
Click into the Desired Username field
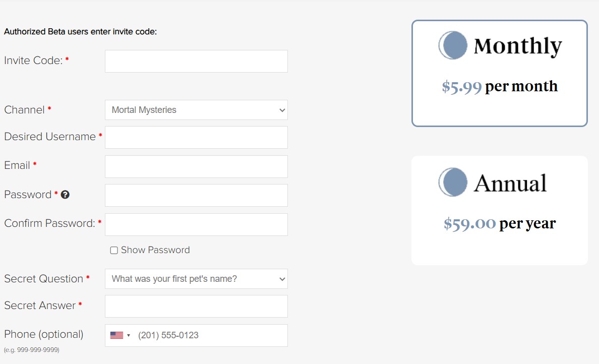196,137
